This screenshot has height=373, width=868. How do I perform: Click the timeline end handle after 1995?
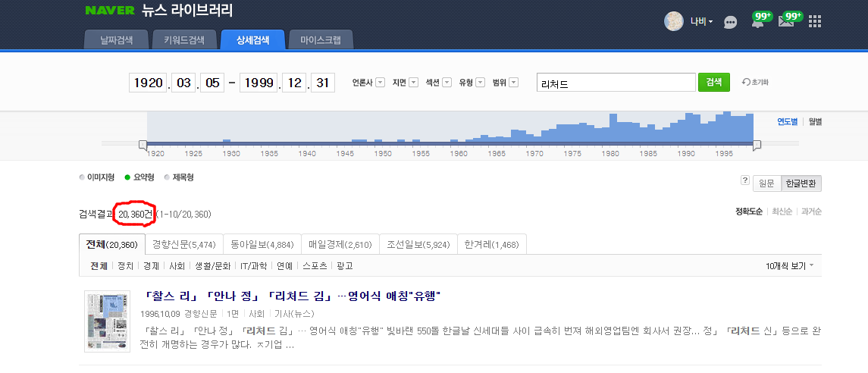(757, 145)
